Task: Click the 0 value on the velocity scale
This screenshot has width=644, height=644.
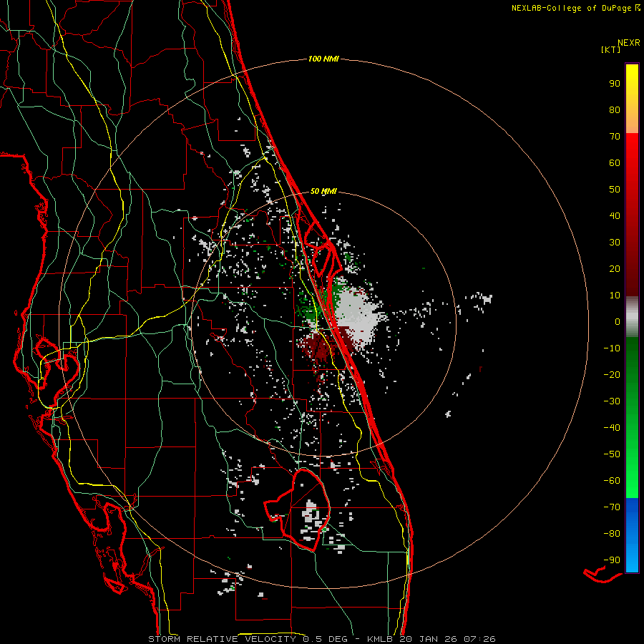Action: [x=618, y=322]
